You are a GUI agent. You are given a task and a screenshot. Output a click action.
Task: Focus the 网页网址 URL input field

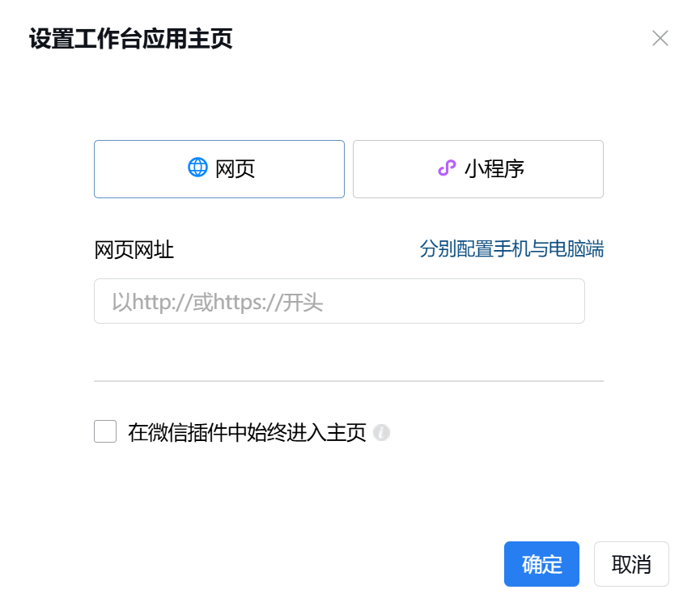339,302
